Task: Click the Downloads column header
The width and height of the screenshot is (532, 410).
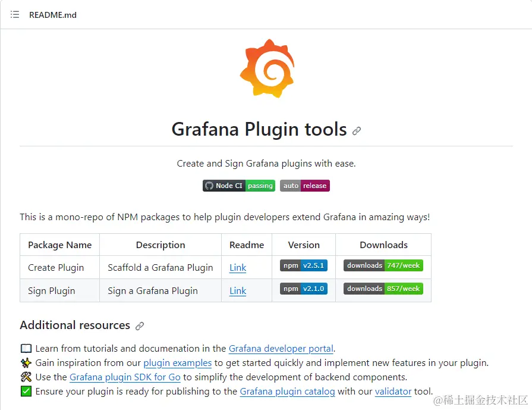Action: coord(383,245)
